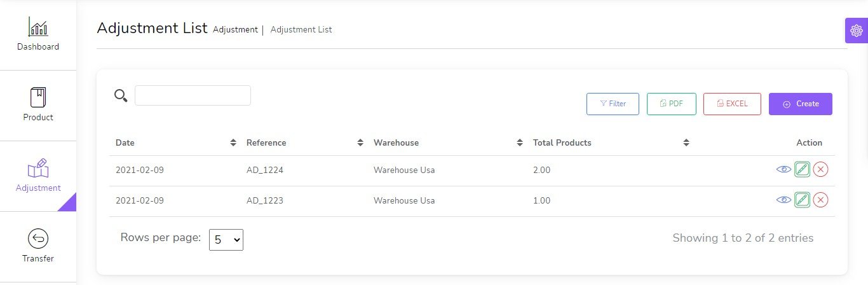
Task: View details of AD_1224 via eye icon
Action: click(x=783, y=169)
